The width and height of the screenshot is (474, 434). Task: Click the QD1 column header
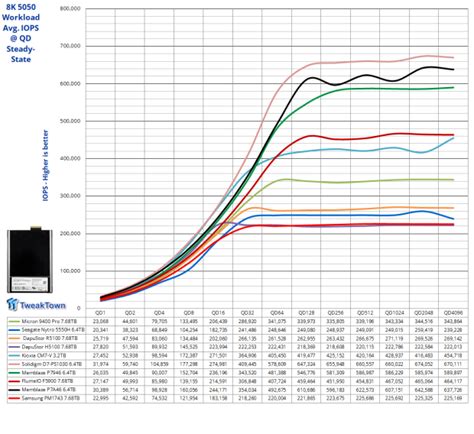point(100,313)
